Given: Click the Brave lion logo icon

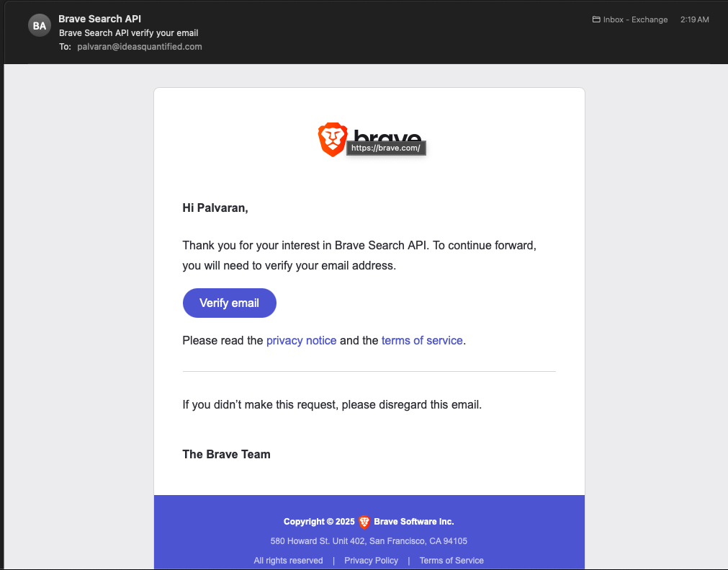Looking at the screenshot, I should point(333,139).
